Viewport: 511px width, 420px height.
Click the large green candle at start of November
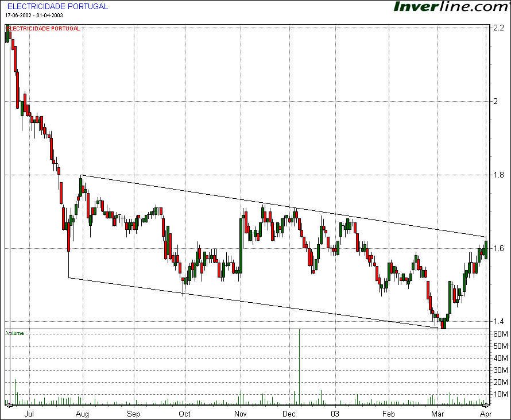click(241, 245)
